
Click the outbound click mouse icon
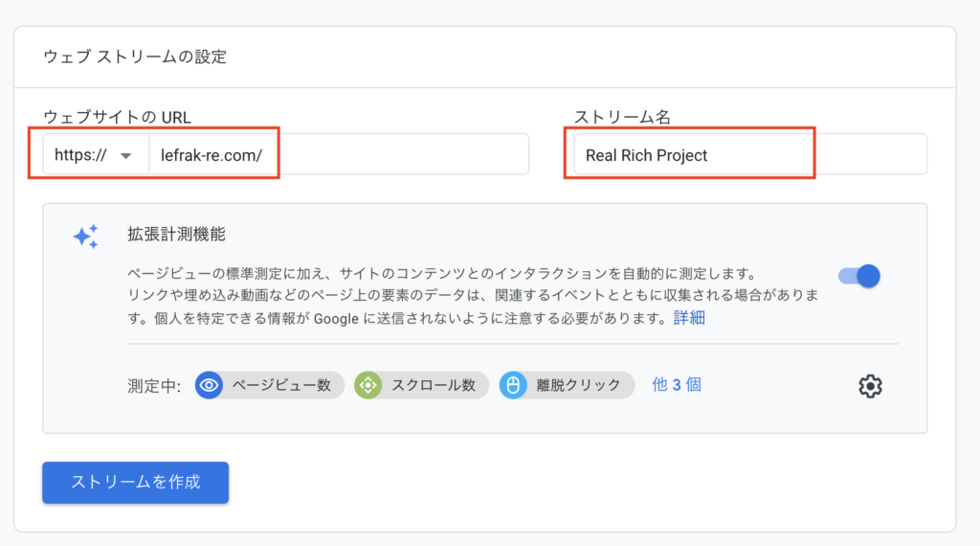point(513,385)
